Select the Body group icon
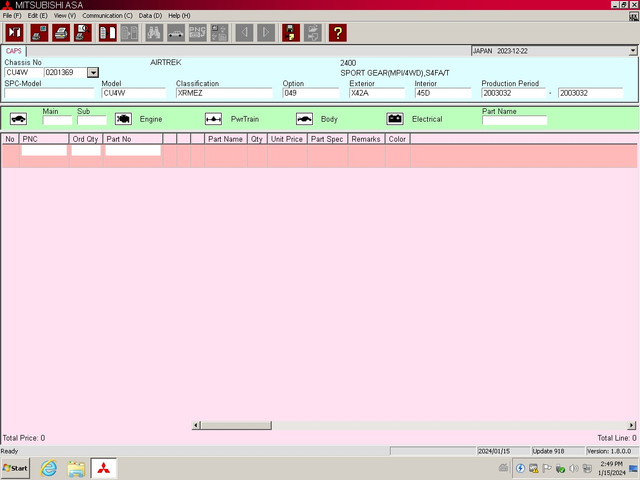Viewport: 640px width, 480px height. tap(304, 119)
